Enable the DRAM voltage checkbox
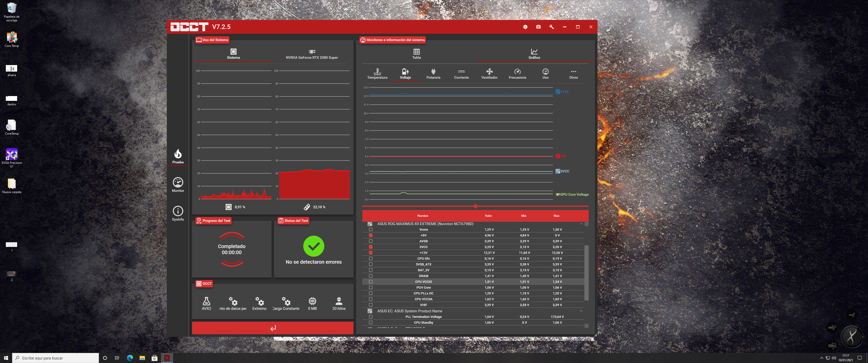868x363 pixels. click(x=371, y=276)
